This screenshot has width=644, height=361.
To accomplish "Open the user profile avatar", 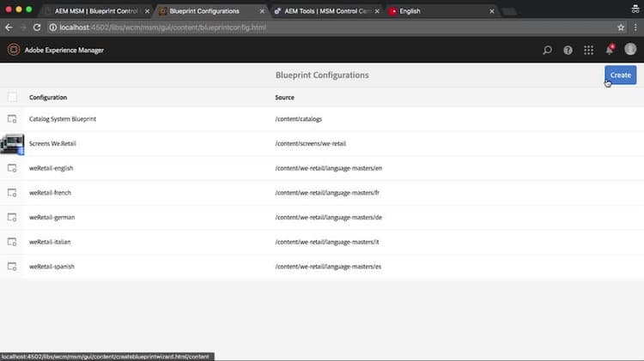I will (x=630, y=49).
